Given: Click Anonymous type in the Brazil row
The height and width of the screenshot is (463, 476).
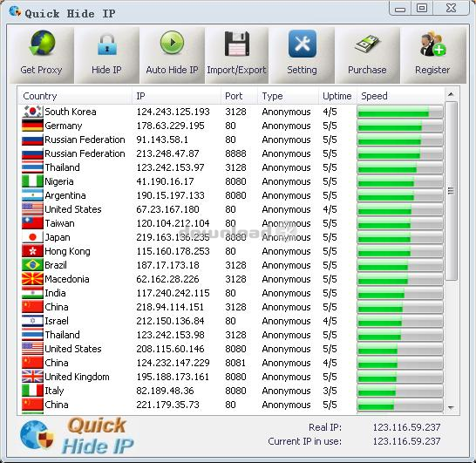Looking at the screenshot, I should coord(286,265).
